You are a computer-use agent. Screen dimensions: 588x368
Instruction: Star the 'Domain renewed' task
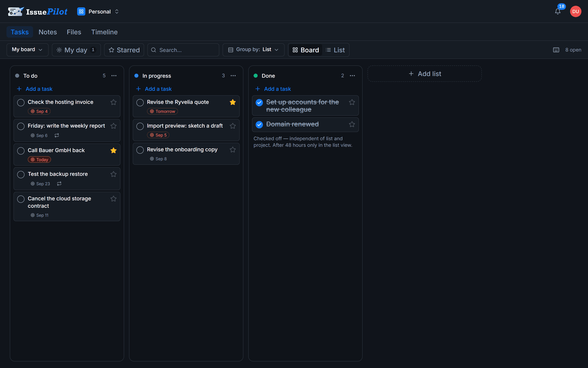[352, 124]
